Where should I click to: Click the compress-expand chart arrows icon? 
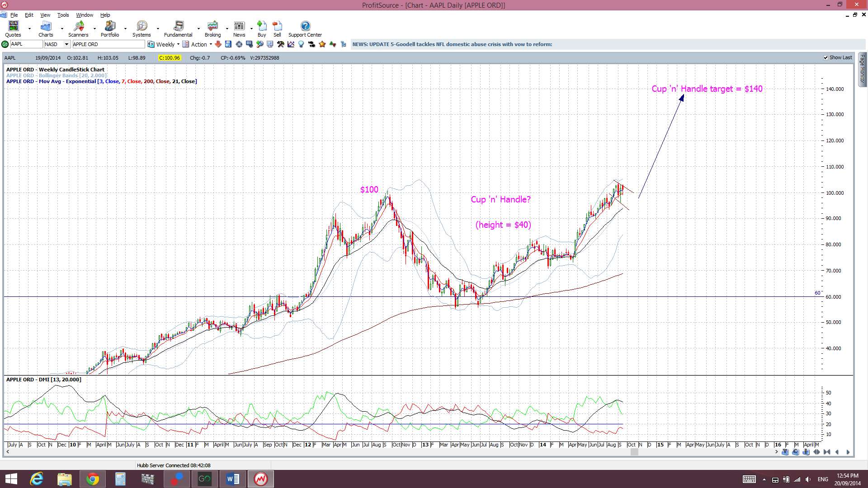click(817, 452)
